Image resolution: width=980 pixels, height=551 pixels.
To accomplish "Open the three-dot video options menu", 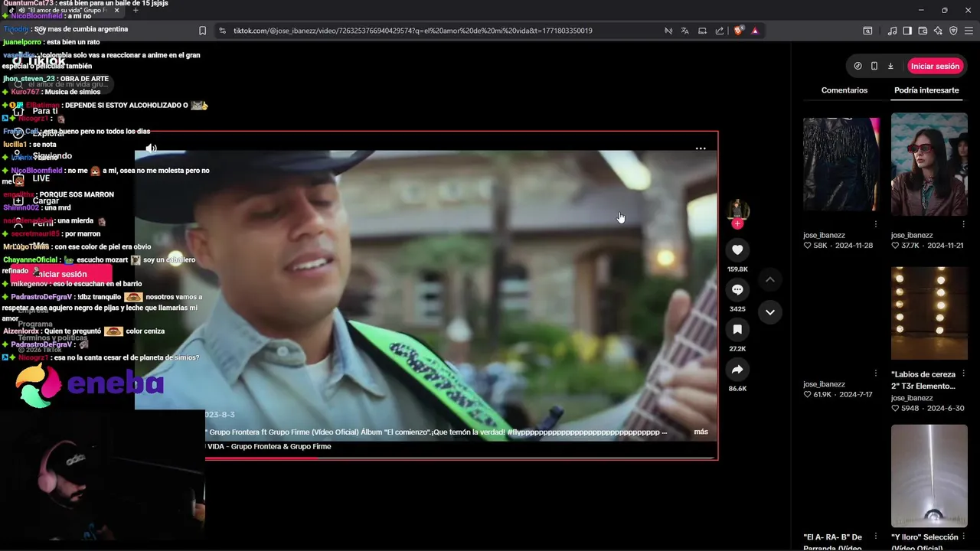I will 701,148.
